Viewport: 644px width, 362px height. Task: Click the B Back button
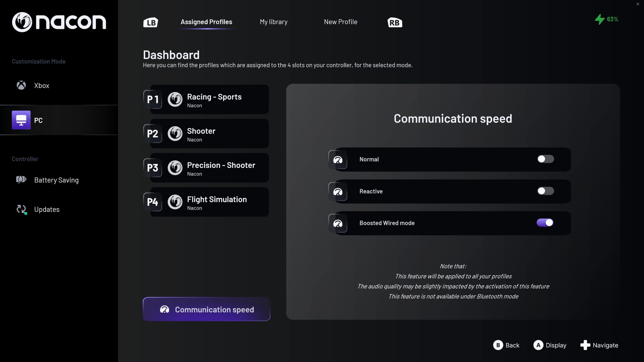(x=506, y=345)
